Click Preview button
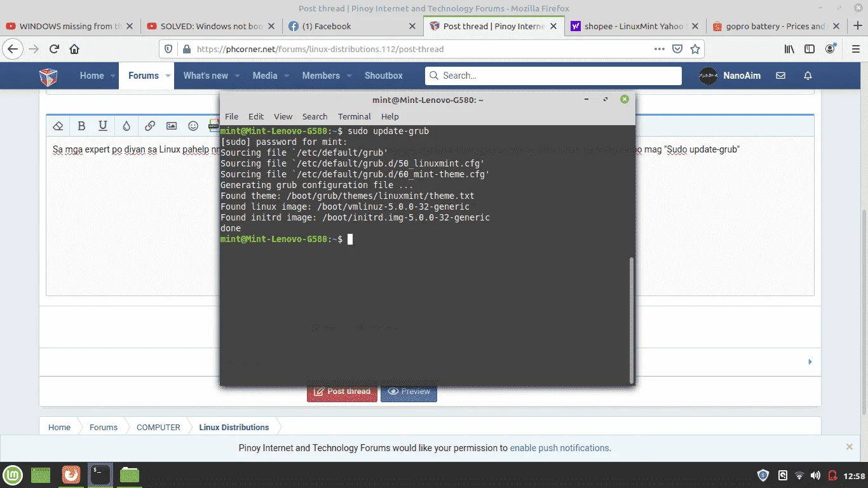The width and height of the screenshot is (868, 488). tap(409, 391)
